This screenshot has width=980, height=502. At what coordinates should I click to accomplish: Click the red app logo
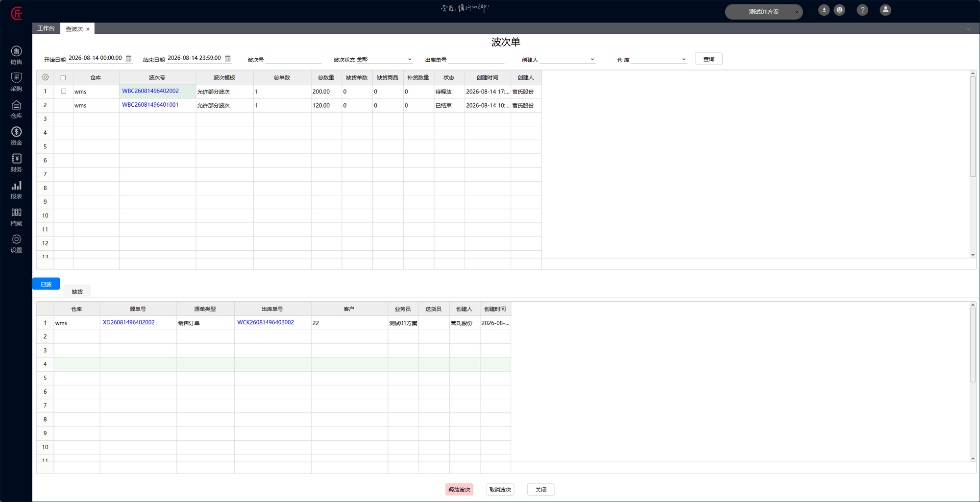coord(17,13)
